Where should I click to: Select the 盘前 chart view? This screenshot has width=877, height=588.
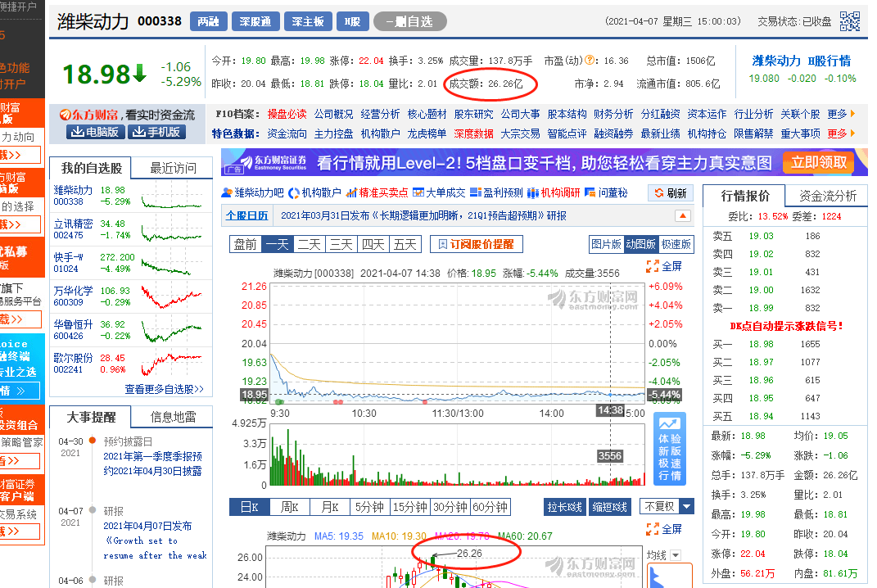coord(246,245)
